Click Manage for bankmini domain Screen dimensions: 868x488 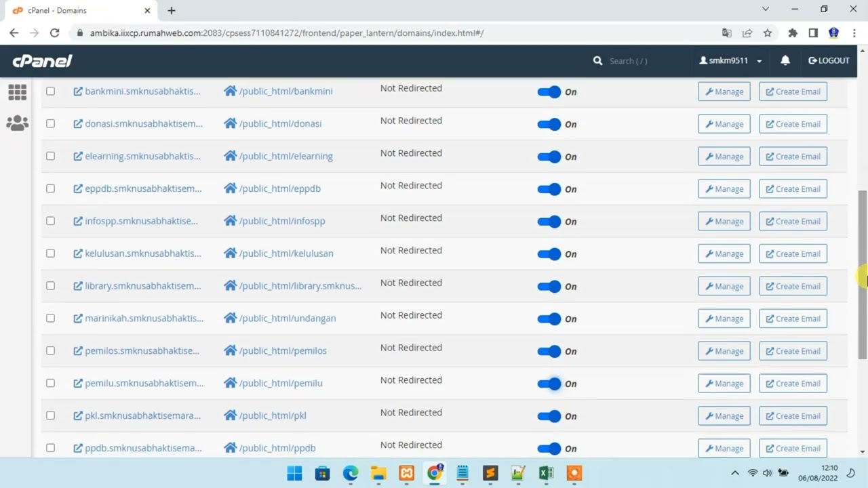tap(724, 91)
